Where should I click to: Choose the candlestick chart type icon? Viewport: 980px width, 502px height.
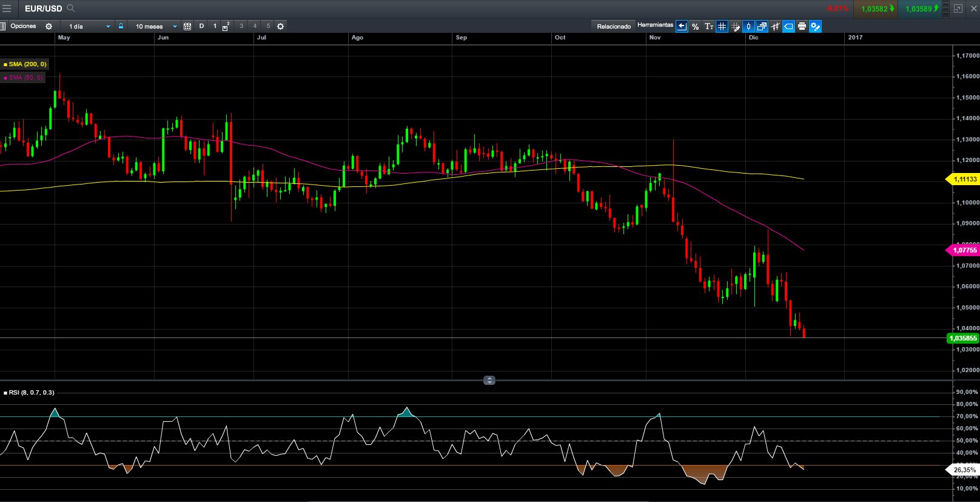click(x=748, y=26)
